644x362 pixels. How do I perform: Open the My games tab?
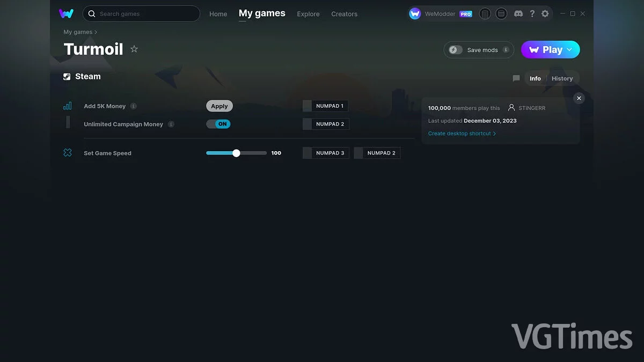(x=262, y=13)
